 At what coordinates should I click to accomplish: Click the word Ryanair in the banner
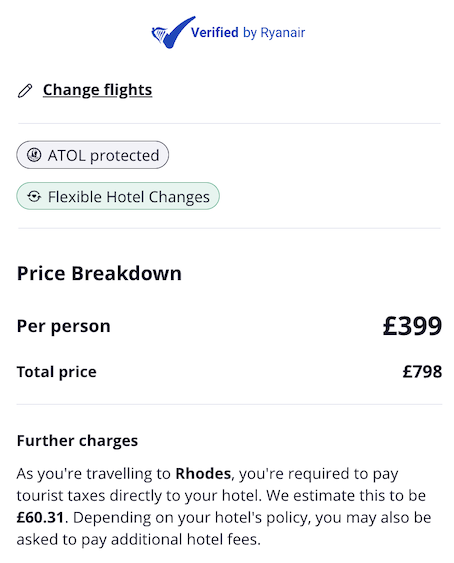pos(283,33)
